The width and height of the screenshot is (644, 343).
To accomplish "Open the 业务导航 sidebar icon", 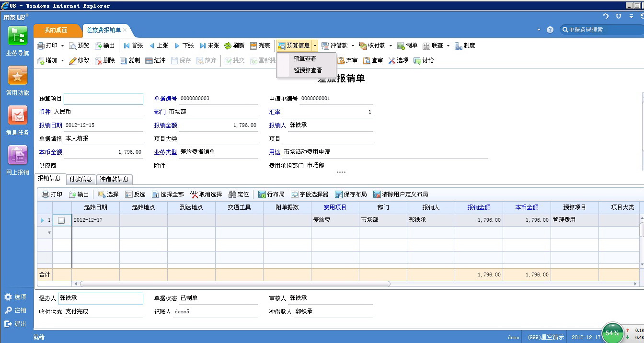I will pyautogui.click(x=17, y=36).
